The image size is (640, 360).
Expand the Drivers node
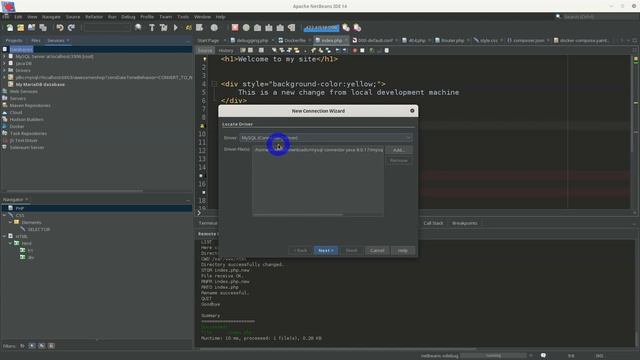click(4, 70)
